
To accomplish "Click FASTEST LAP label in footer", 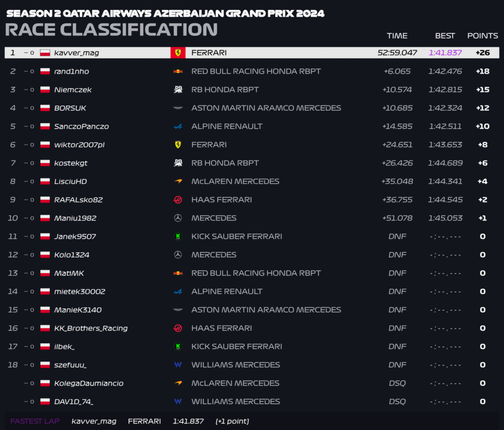I will 35,421.
